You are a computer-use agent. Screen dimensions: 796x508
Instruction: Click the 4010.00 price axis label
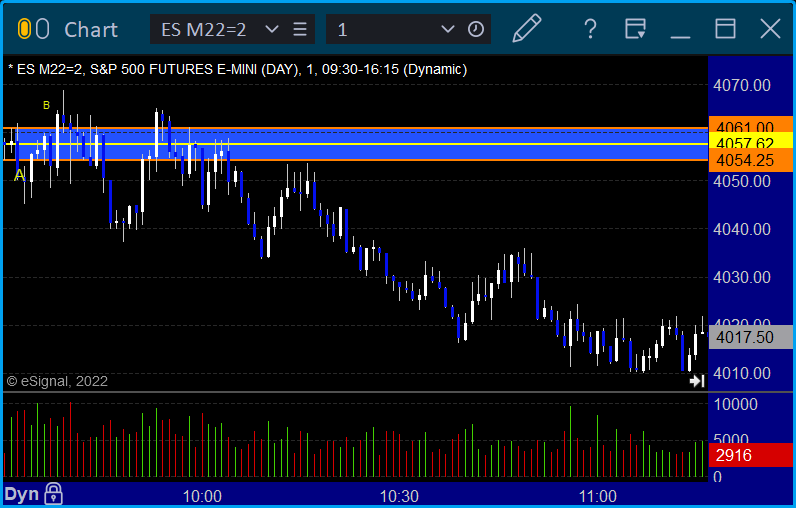tap(742, 373)
